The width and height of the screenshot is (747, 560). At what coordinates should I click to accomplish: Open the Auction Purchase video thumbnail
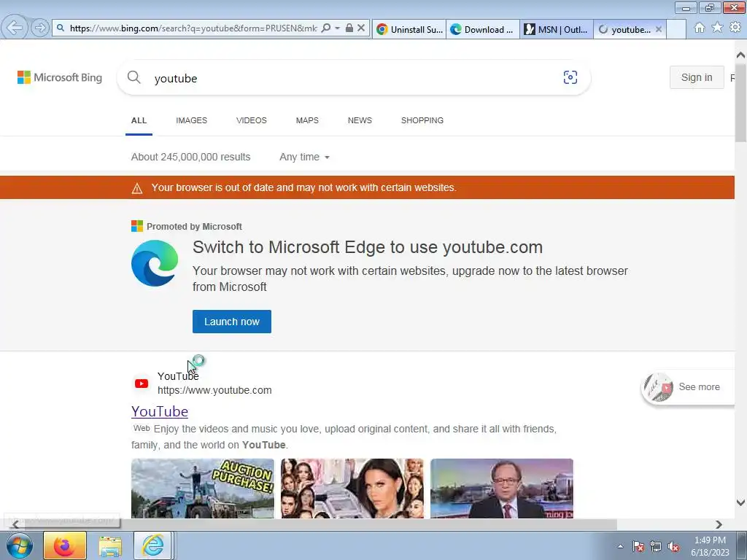point(203,488)
